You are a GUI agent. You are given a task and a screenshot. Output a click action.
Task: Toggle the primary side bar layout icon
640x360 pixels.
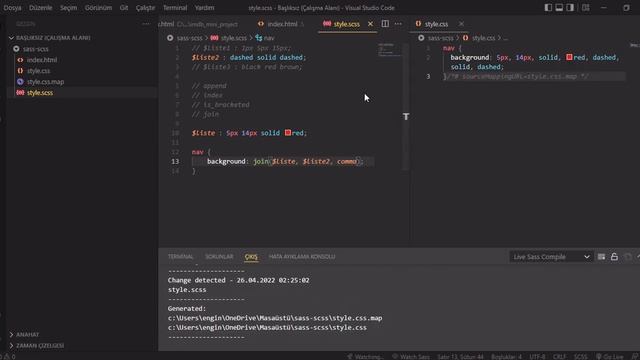click(548, 8)
